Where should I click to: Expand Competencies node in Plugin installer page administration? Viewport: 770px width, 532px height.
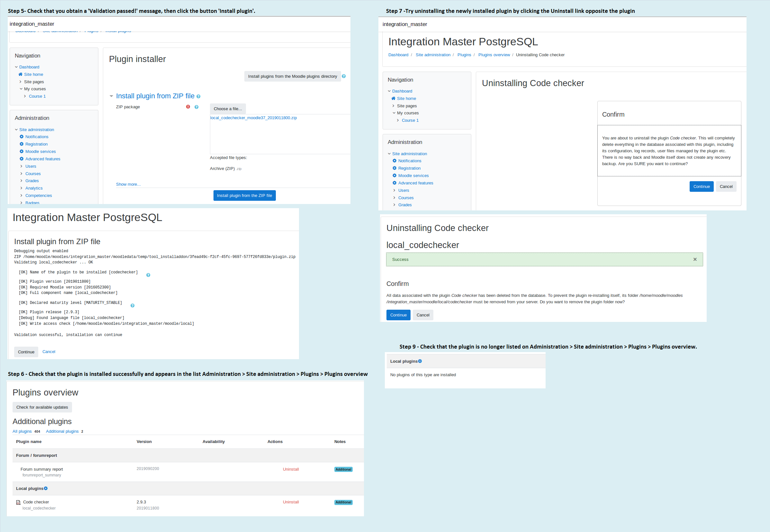(22, 195)
